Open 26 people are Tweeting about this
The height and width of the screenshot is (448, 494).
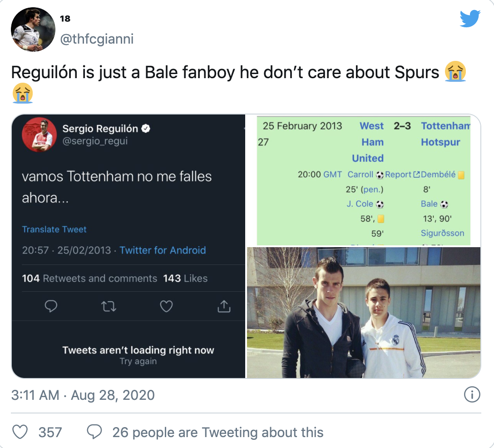pyautogui.click(x=218, y=432)
